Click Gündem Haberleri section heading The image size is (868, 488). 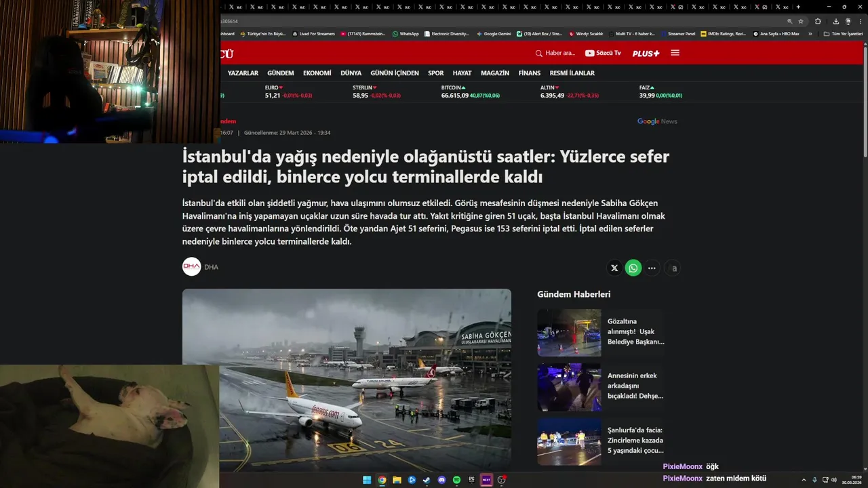point(574,294)
